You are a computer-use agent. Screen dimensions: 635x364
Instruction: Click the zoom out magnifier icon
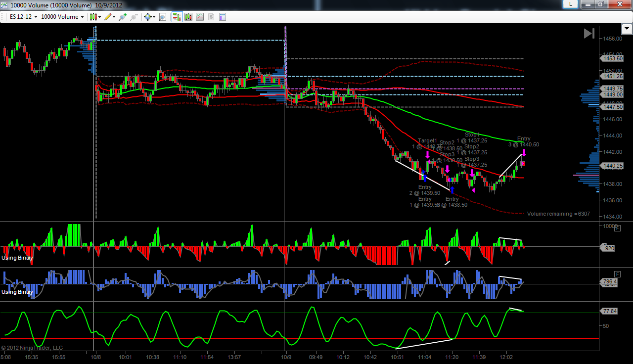[134, 17]
